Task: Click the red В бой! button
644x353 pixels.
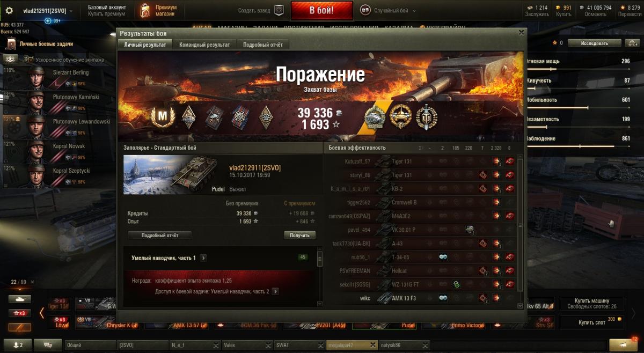Action: (322, 10)
